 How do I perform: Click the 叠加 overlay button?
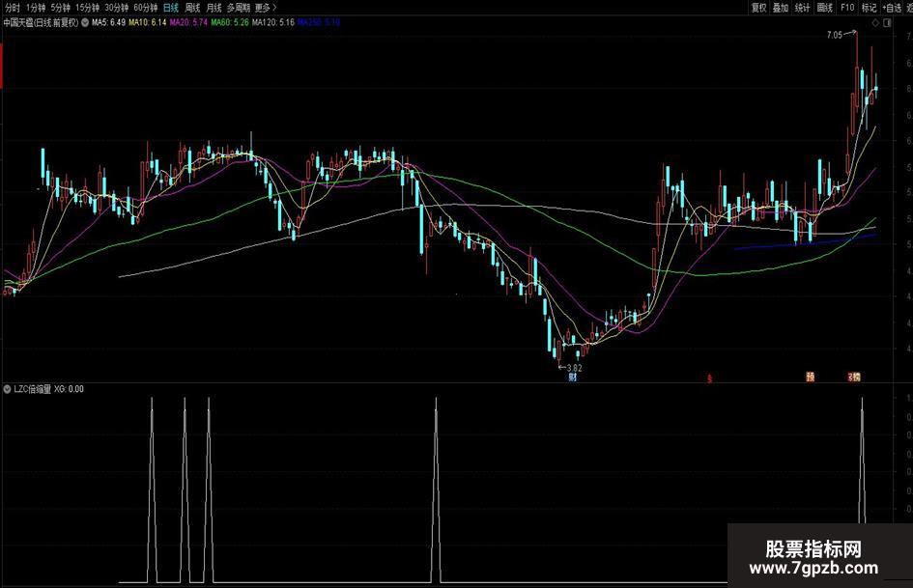coord(781,8)
